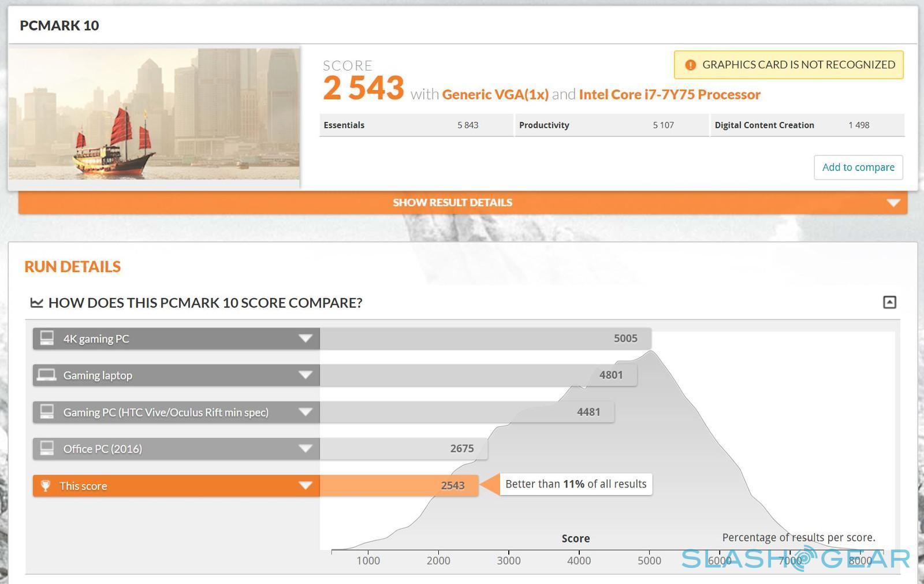Screen dimensions: 924x584
Task: Expand the 4K gaming PC dropdown arrow
Action: point(305,339)
